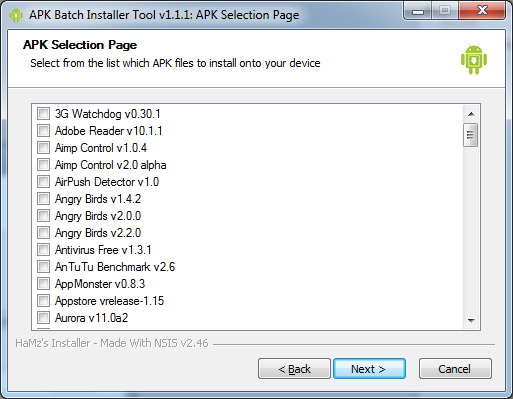Close the installer window with X

click(482, 11)
